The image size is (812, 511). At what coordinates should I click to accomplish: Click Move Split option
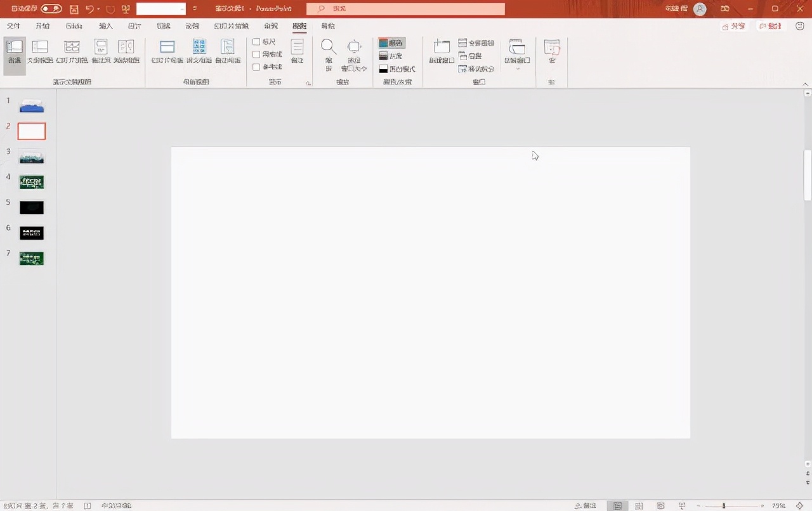pos(476,68)
